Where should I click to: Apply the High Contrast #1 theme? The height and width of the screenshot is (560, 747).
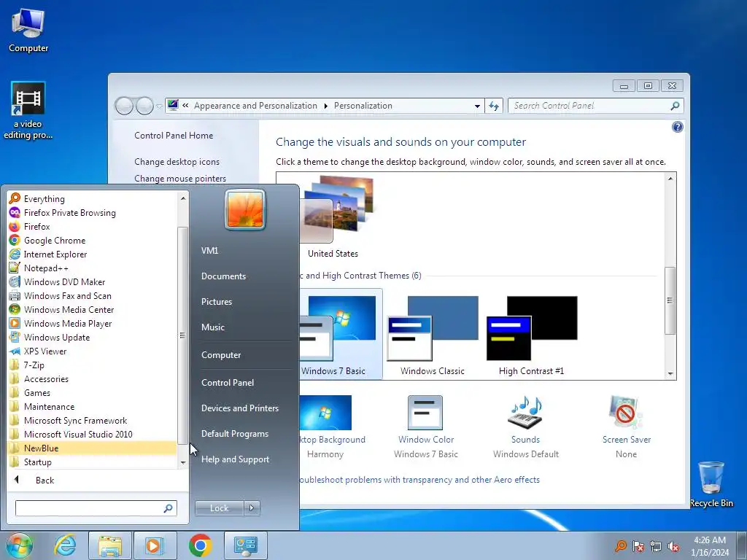click(532, 334)
